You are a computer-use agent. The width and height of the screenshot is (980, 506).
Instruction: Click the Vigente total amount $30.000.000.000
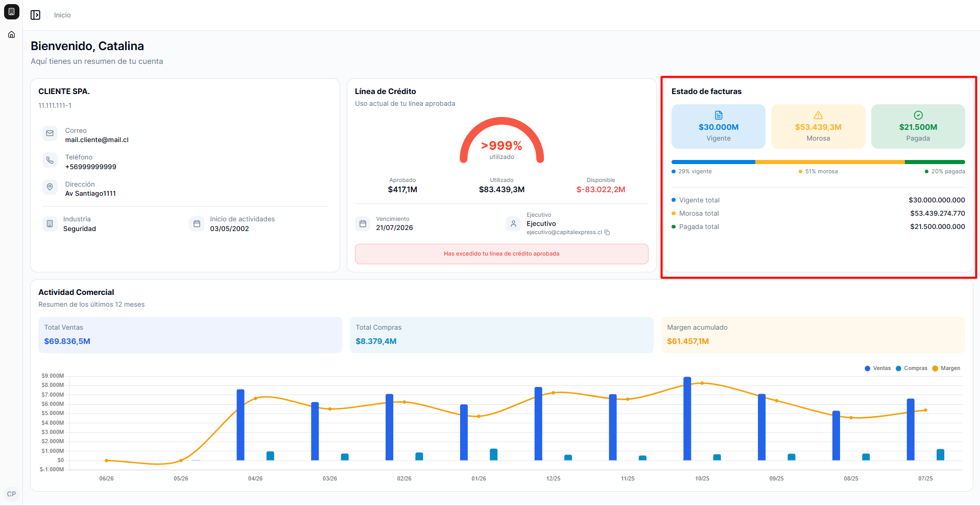pyautogui.click(x=937, y=200)
